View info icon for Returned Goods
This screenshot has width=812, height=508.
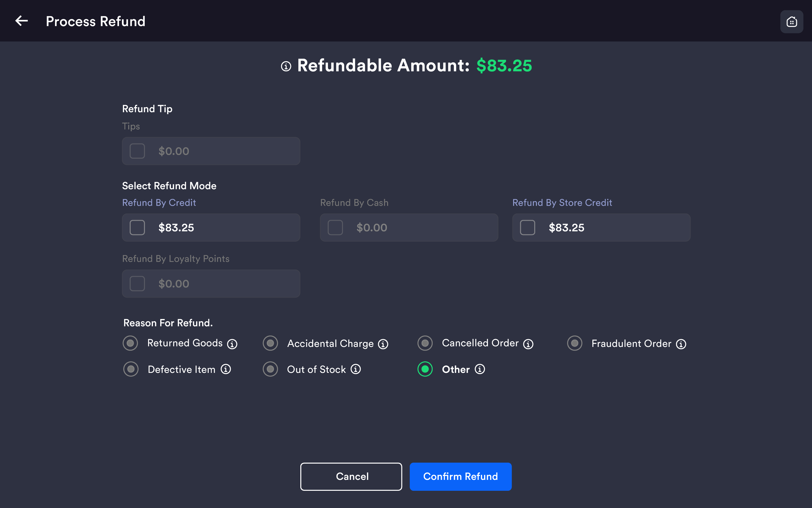pyautogui.click(x=232, y=344)
